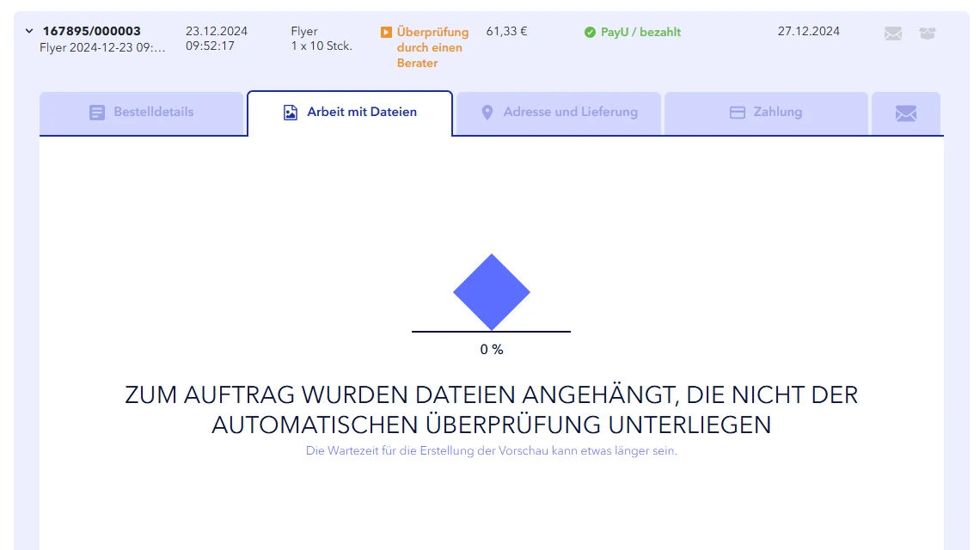This screenshot has width=980, height=550.
Task: Click Arbeit mit Dateien image icon
Action: click(x=291, y=113)
